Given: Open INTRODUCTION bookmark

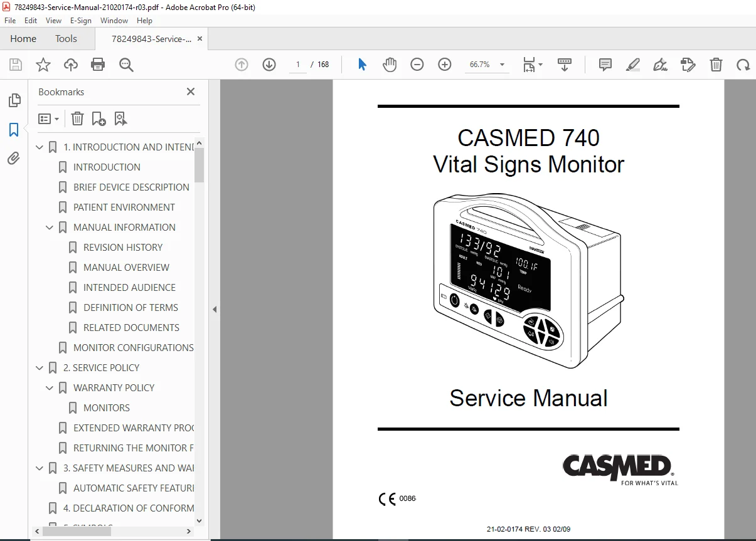Looking at the screenshot, I should [x=107, y=167].
